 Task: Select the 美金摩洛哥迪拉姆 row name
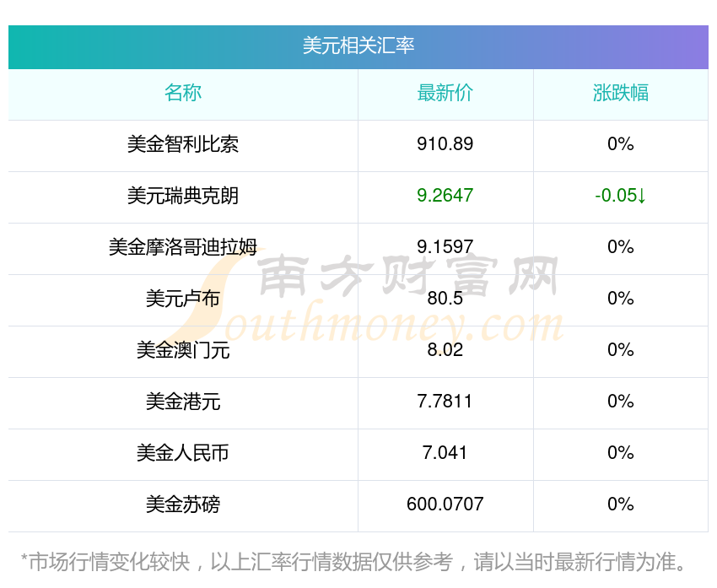tap(183, 247)
